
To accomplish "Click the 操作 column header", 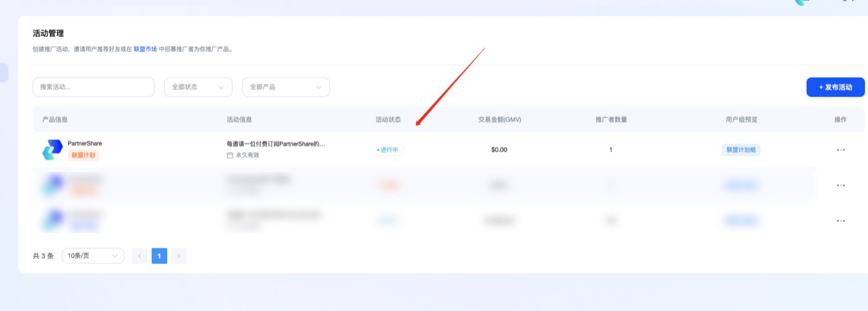I will [841, 120].
